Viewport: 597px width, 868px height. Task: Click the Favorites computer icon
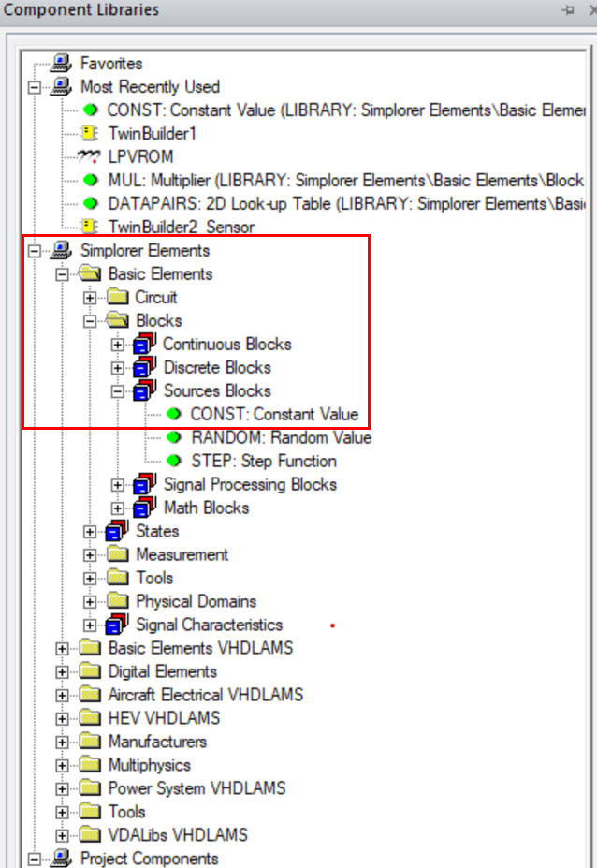(61, 63)
